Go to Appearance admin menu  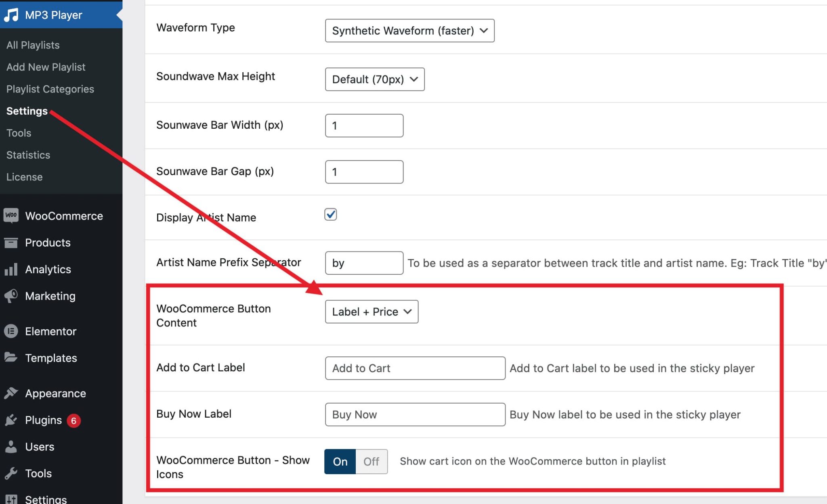pyautogui.click(x=61, y=393)
